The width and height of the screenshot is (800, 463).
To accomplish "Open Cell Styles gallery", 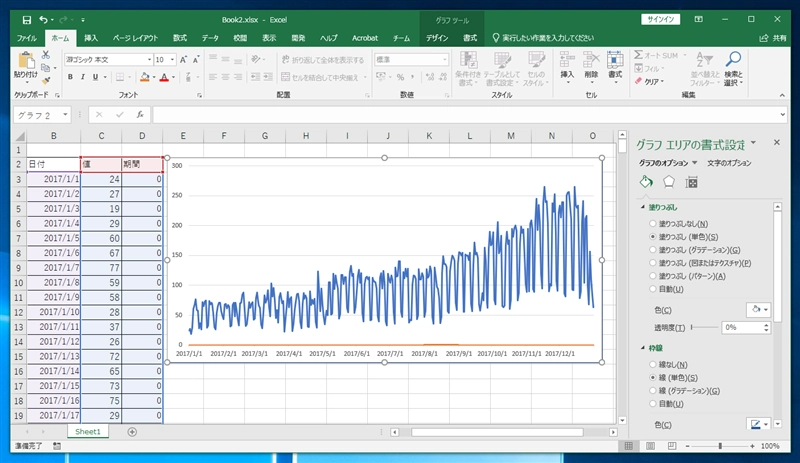I will click(536, 68).
